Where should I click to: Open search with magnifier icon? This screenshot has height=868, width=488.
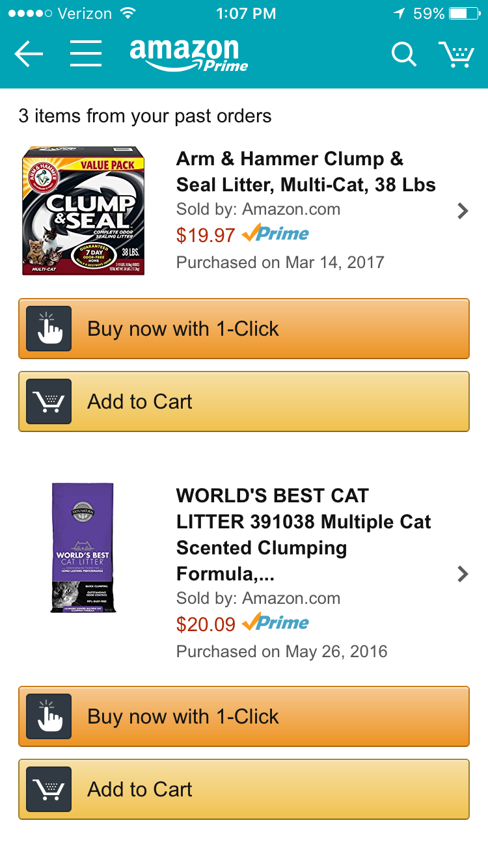tap(403, 55)
